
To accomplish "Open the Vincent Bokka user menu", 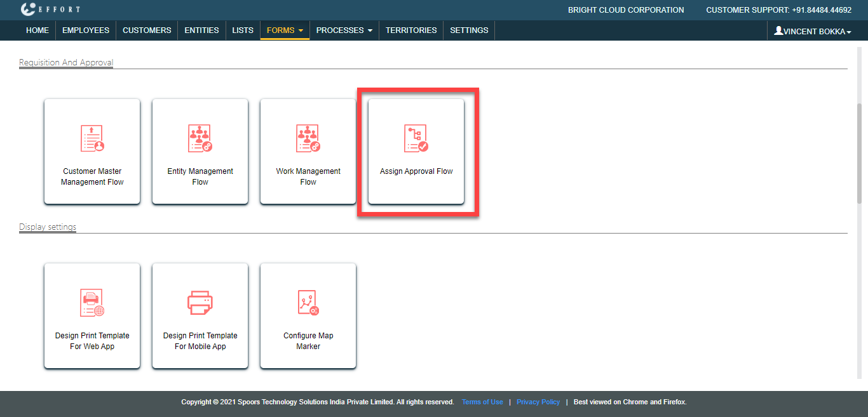I will (812, 31).
